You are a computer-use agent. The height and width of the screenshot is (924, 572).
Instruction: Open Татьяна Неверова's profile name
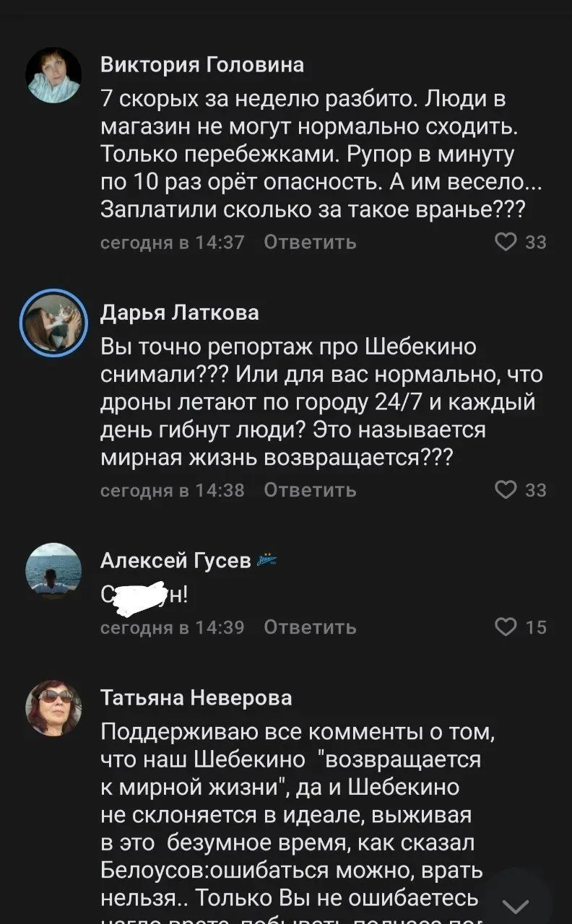(196, 697)
